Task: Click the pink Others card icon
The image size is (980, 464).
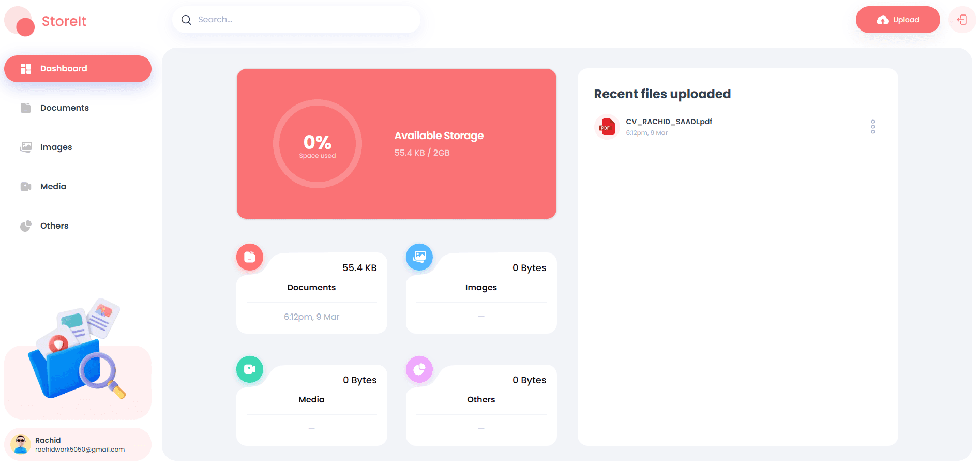Action: click(x=419, y=369)
